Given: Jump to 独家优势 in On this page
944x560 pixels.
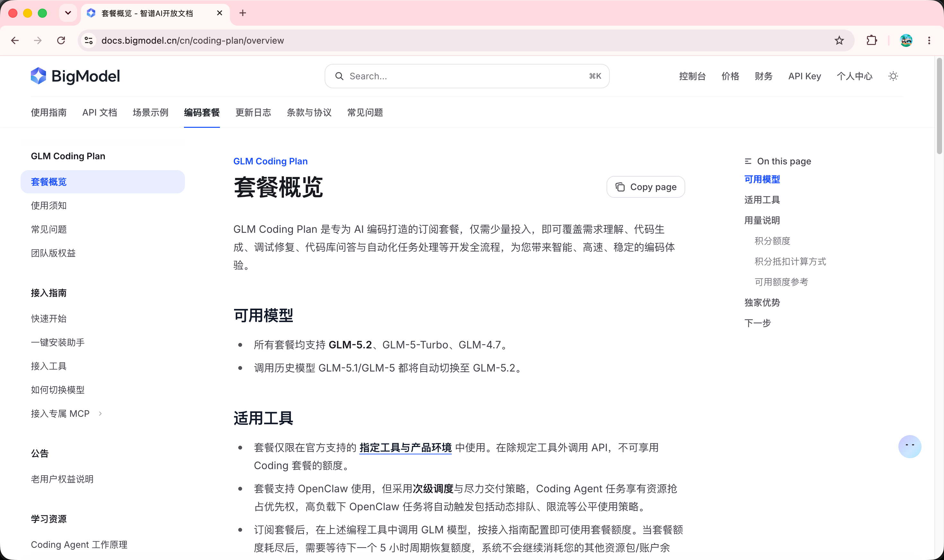Looking at the screenshot, I should [762, 303].
